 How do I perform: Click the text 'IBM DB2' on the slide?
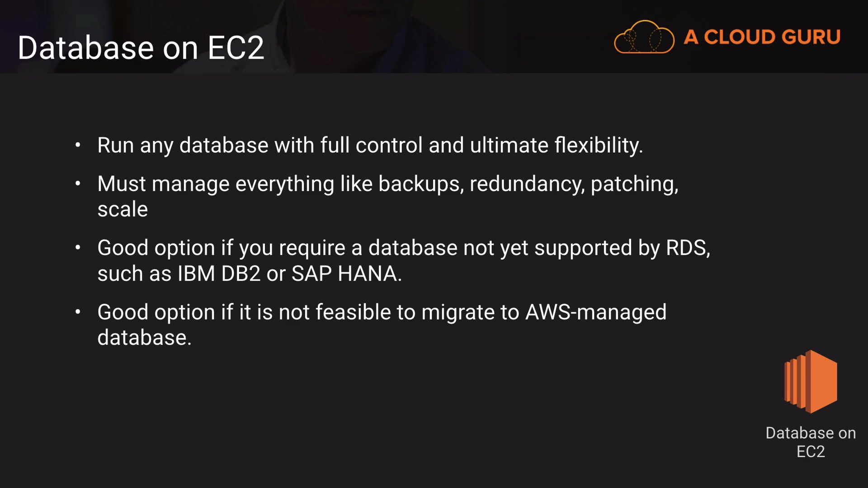[219, 274]
